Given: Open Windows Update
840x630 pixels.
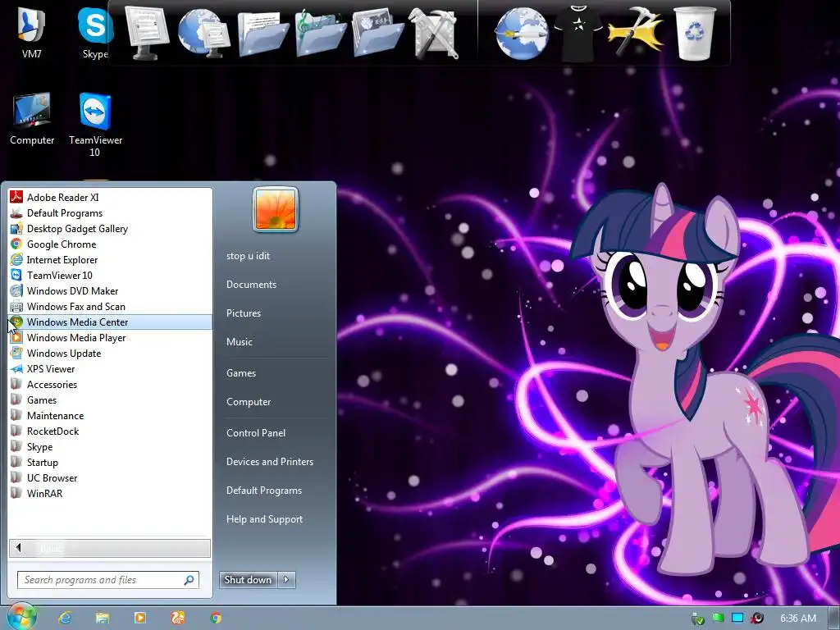Looking at the screenshot, I should pyautogui.click(x=110, y=353).
